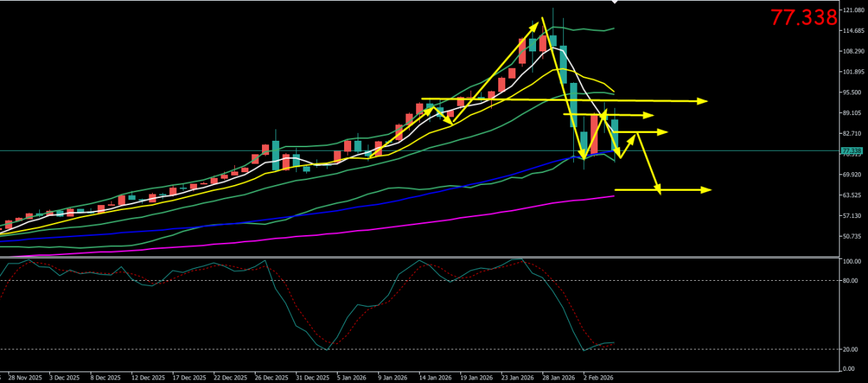The height and width of the screenshot is (383, 868).
Task: Select the 2 Feb 2026 date label
Action: tap(598, 377)
